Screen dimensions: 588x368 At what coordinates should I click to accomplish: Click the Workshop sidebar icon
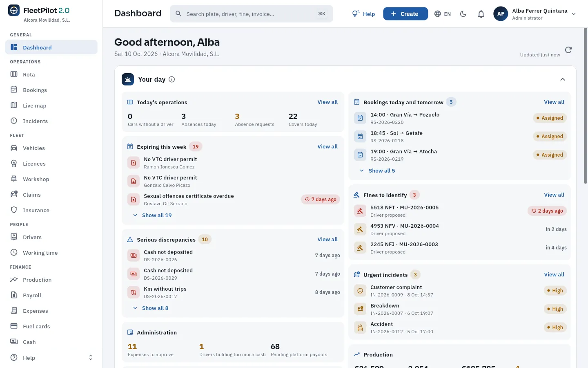(14, 179)
